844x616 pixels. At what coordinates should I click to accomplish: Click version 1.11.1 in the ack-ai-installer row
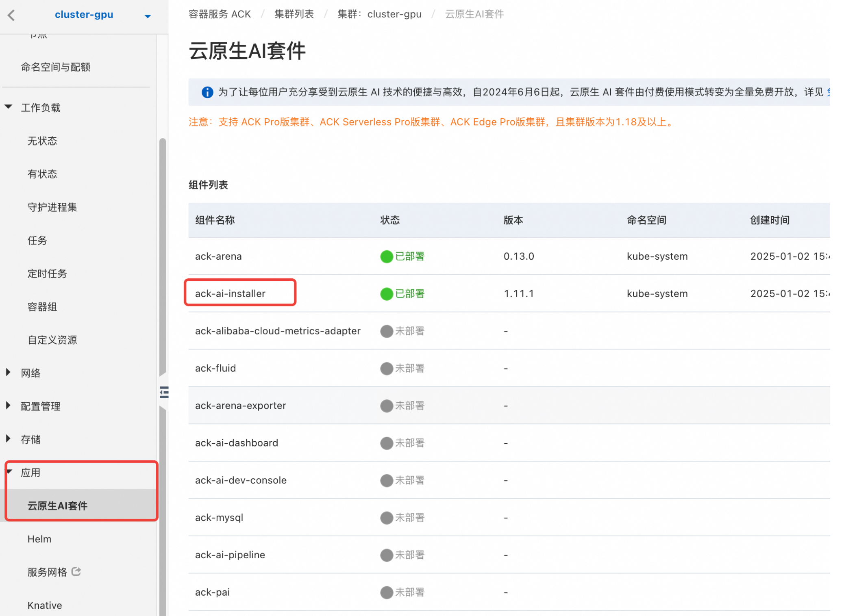[519, 294]
